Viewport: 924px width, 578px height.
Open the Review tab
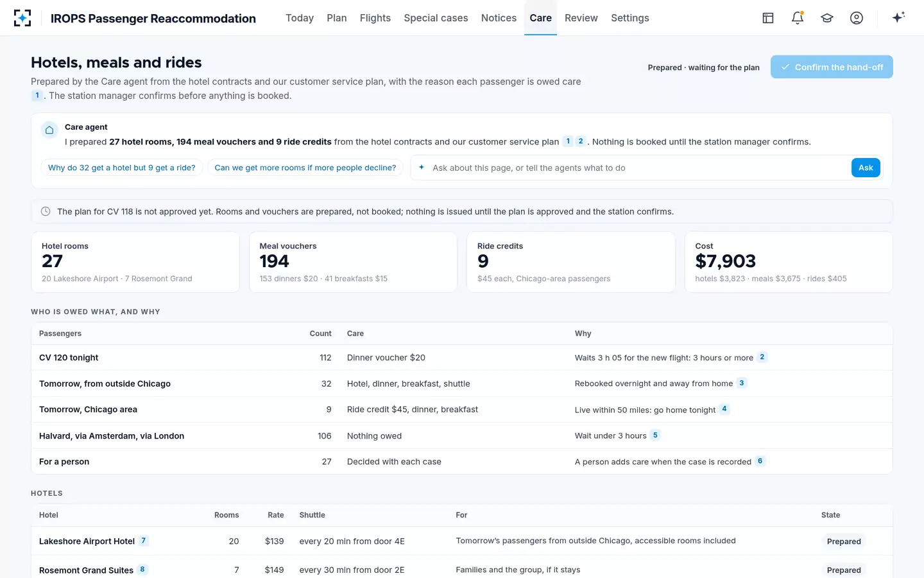tap(581, 18)
